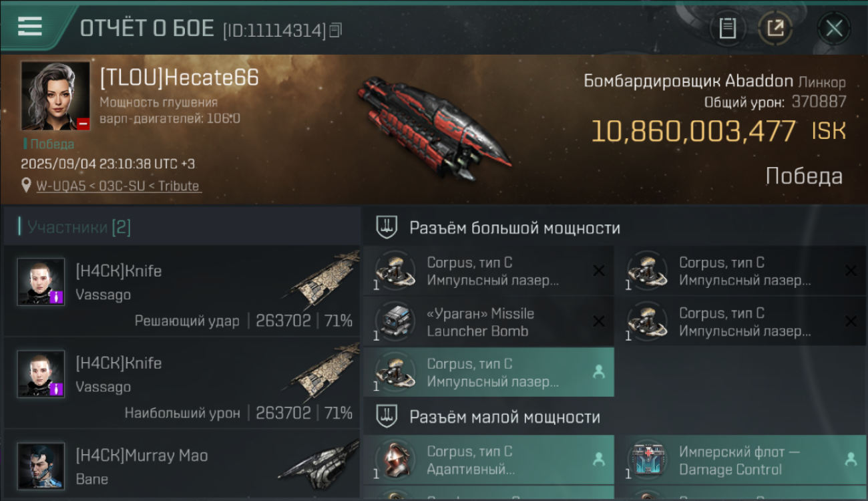The width and height of the screenshot is (868, 501).
Task: Click the Abaddon ship image in the banner
Action: point(434,128)
